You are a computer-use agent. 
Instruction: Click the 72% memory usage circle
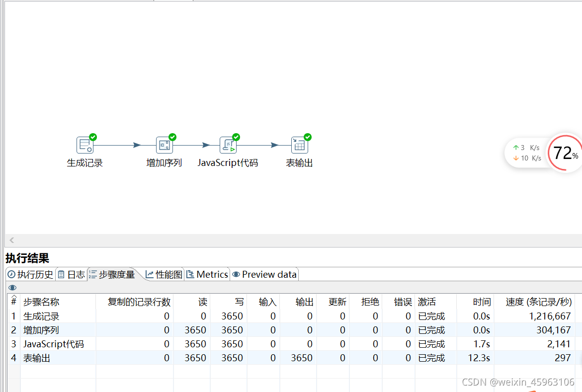pyautogui.click(x=565, y=153)
